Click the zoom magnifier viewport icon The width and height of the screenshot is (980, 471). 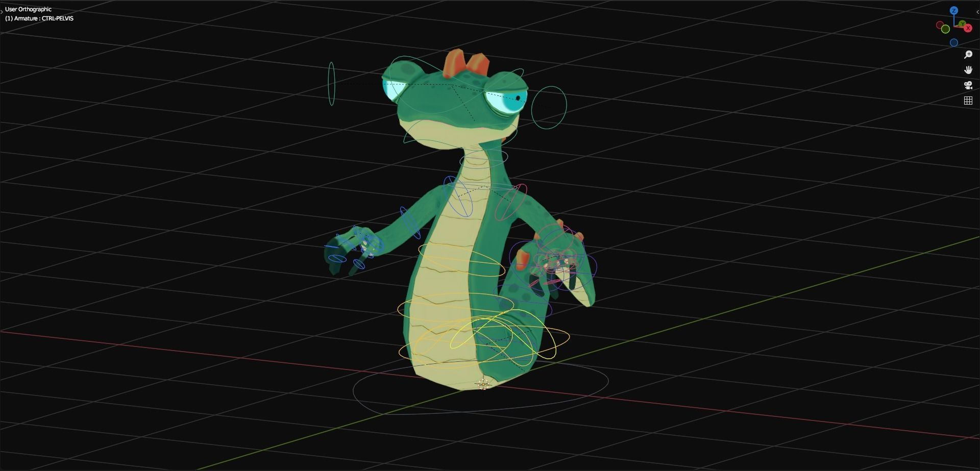(x=968, y=55)
